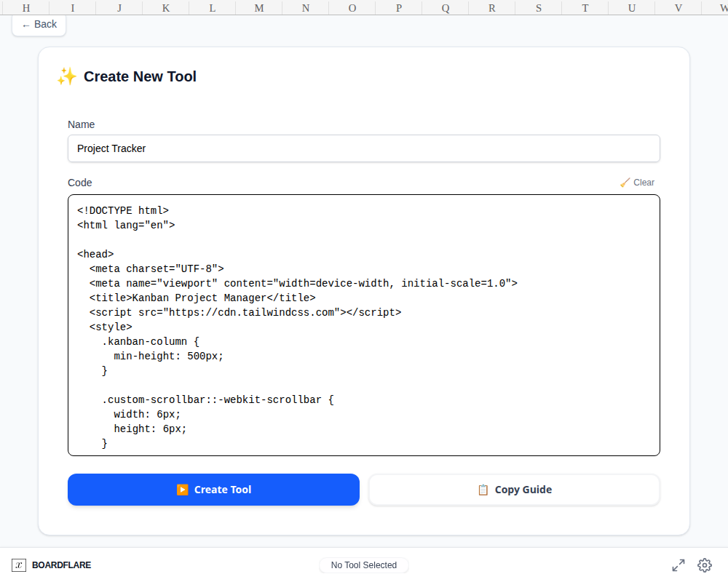This screenshot has height=582, width=728.
Task: Select column header N
Action: pyautogui.click(x=306, y=8)
